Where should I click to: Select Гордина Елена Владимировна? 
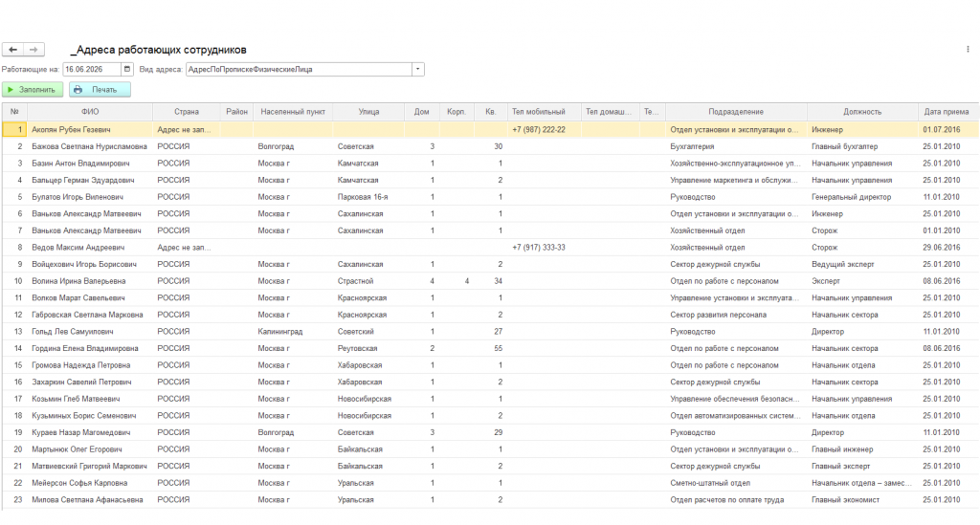click(x=491, y=349)
